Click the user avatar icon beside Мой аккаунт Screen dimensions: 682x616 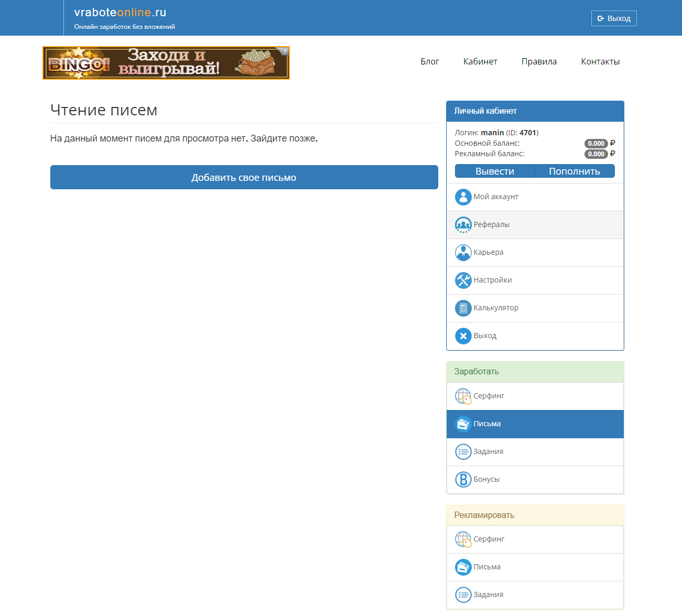[x=463, y=197]
